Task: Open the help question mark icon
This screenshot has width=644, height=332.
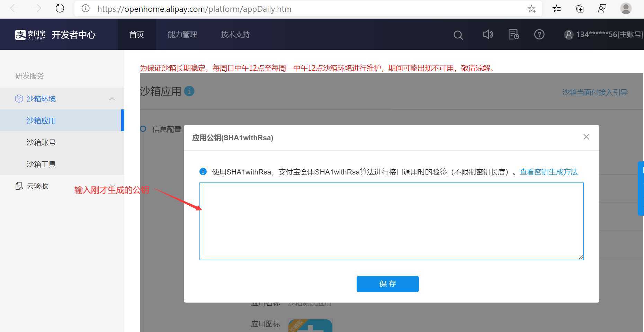Action: point(539,34)
